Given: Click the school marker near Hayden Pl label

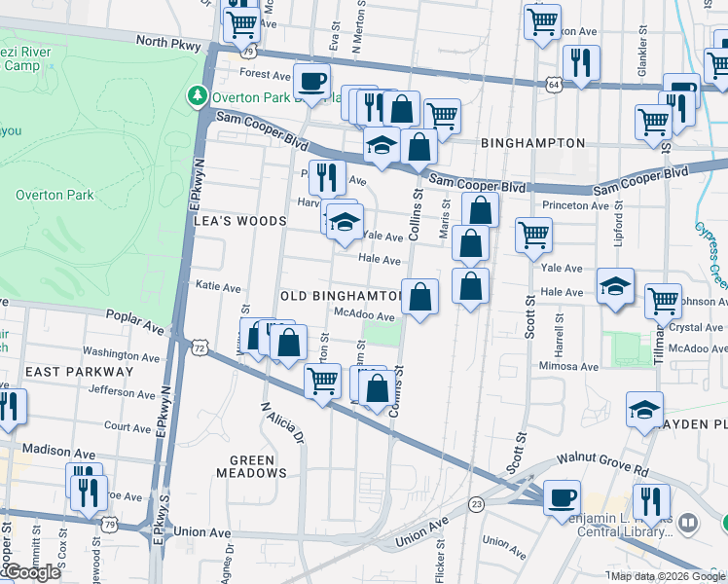Looking at the screenshot, I should pos(644,411).
